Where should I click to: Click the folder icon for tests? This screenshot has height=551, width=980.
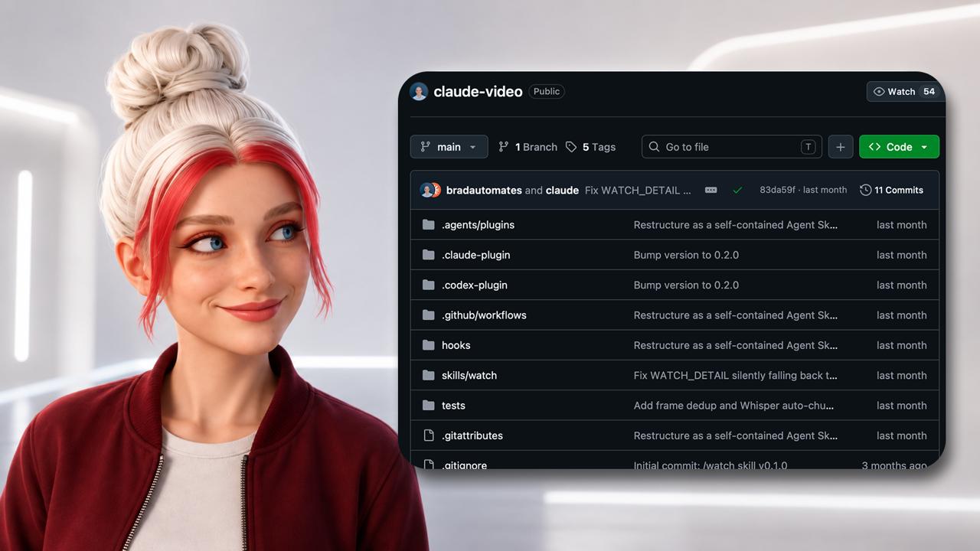coord(428,406)
